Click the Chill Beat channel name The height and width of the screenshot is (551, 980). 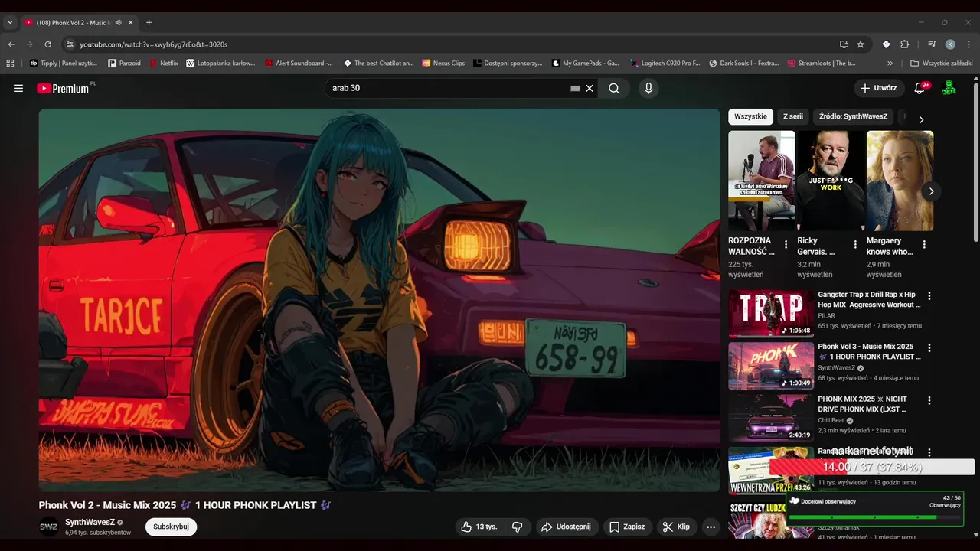click(x=831, y=420)
